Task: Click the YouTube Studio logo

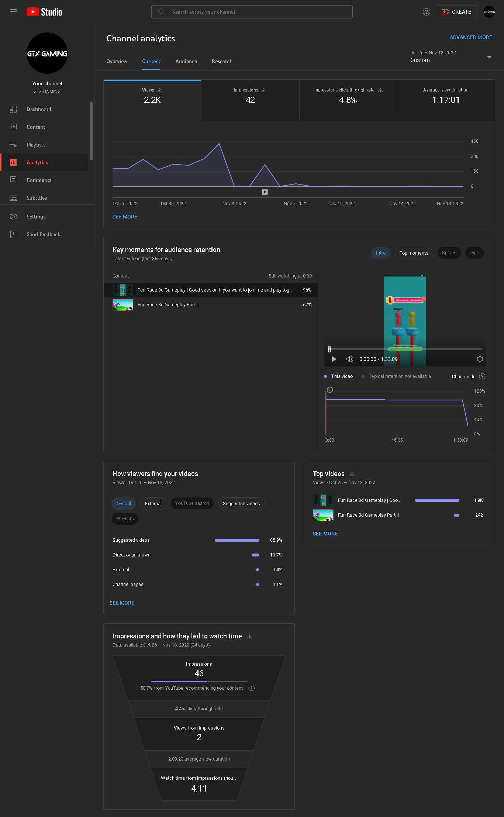Action: [x=44, y=12]
